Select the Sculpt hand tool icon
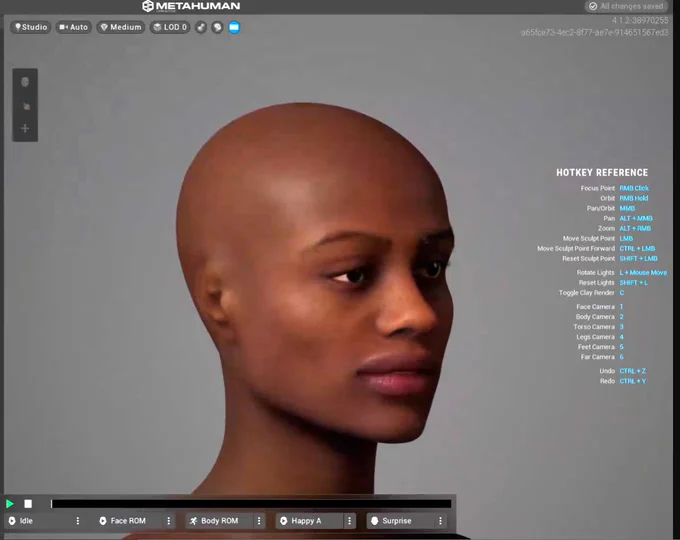 [x=25, y=105]
